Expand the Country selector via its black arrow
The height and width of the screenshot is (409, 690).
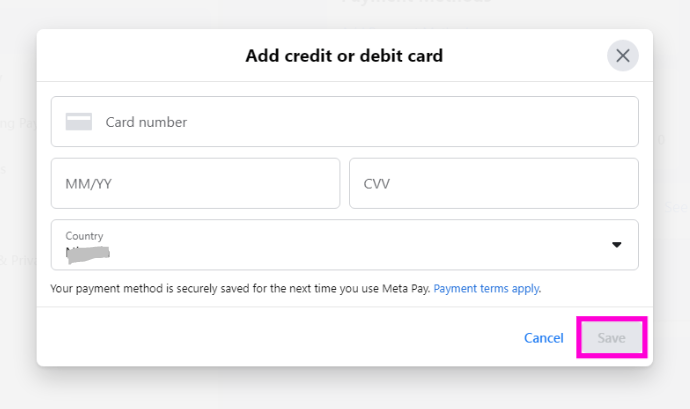point(617,245)
